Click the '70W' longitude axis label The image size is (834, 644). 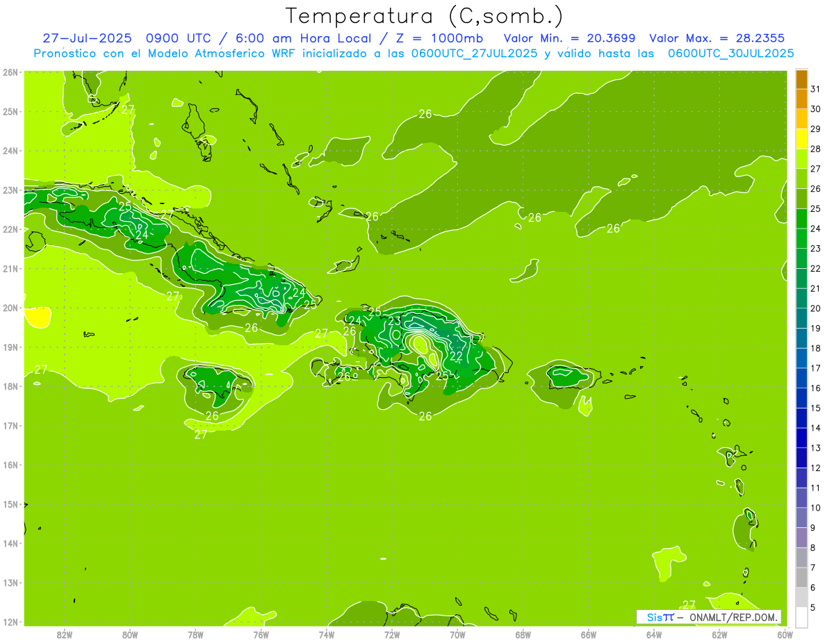[457, 634]
